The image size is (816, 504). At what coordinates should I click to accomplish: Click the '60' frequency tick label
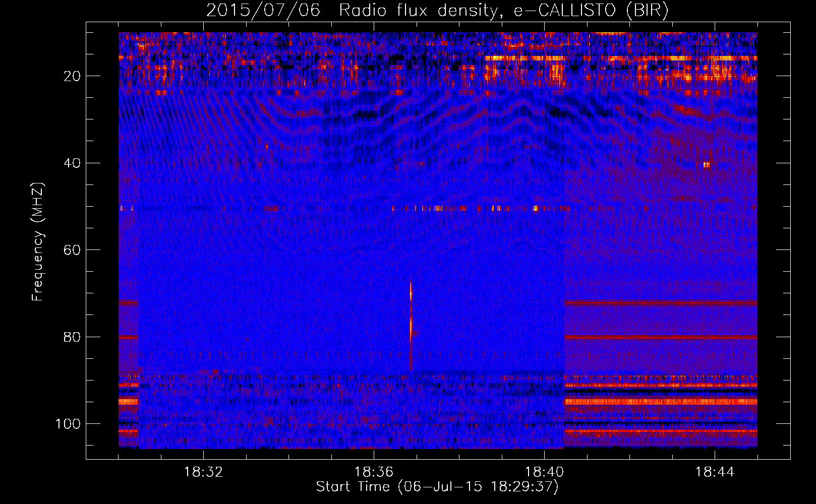tap(72, 250)
